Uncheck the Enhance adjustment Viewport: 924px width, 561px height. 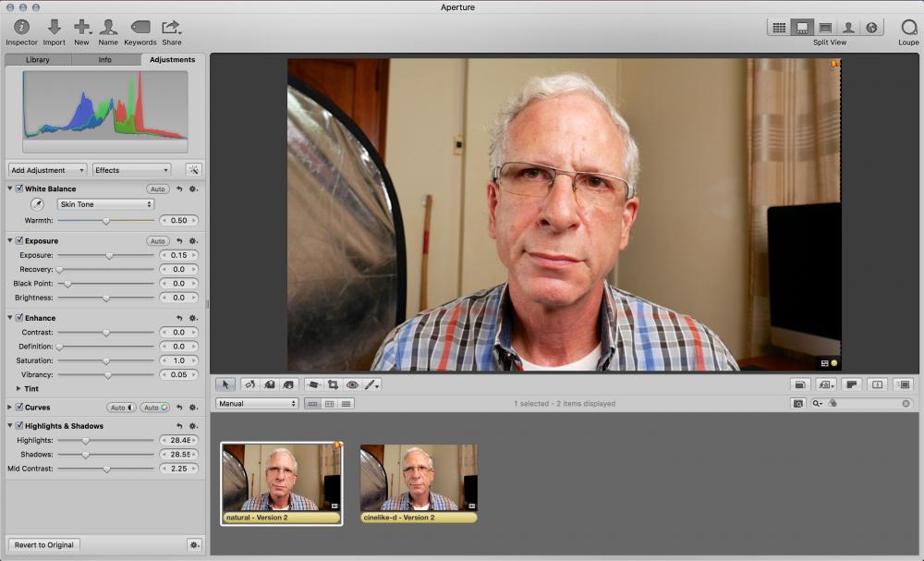click(19, 318)
